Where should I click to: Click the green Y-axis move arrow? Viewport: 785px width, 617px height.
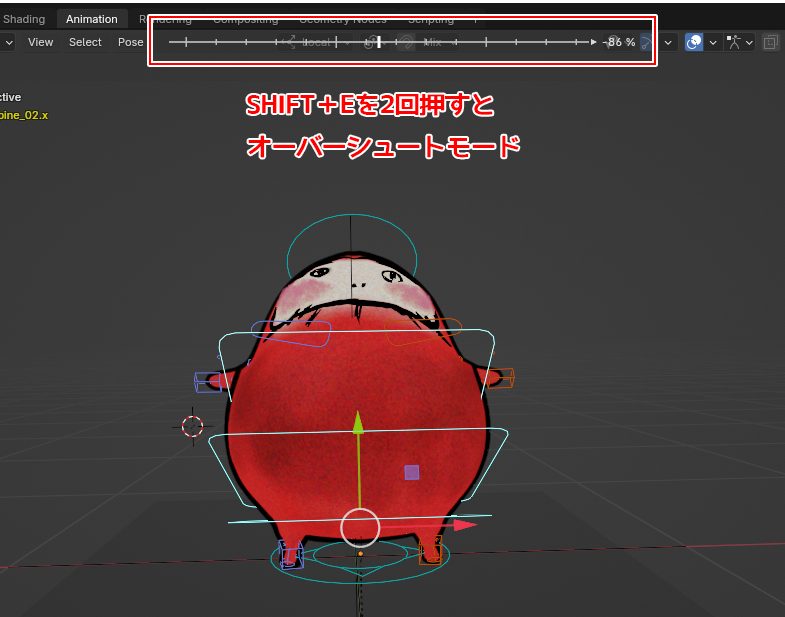click(x=359, y=423)
